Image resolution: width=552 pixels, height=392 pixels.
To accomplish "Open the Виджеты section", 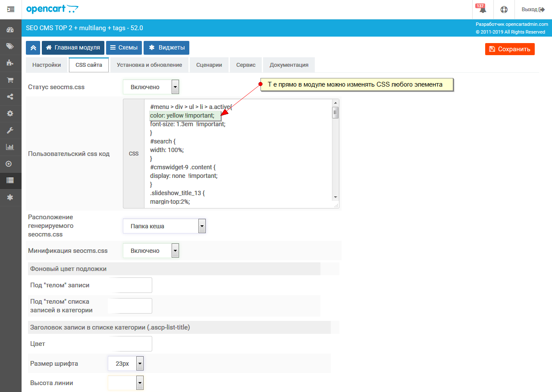I will pyautogui.click(x=166, y=48).
